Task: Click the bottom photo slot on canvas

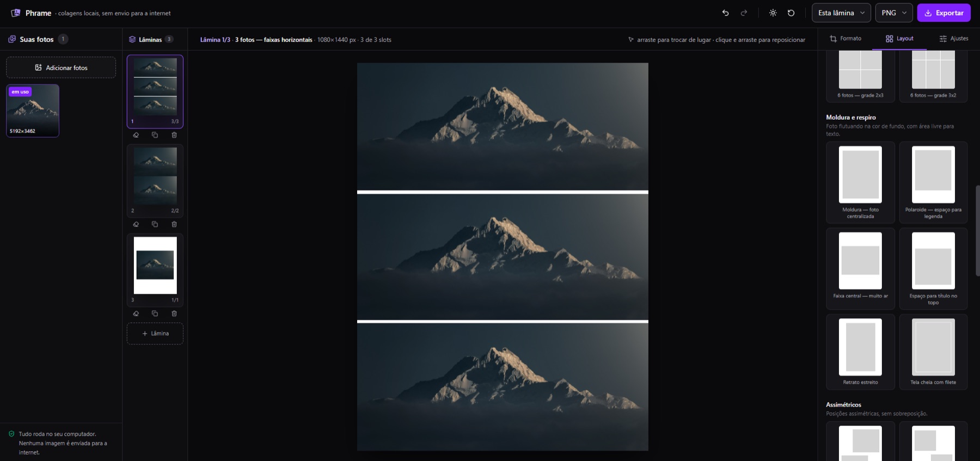Action: (503, 387)
